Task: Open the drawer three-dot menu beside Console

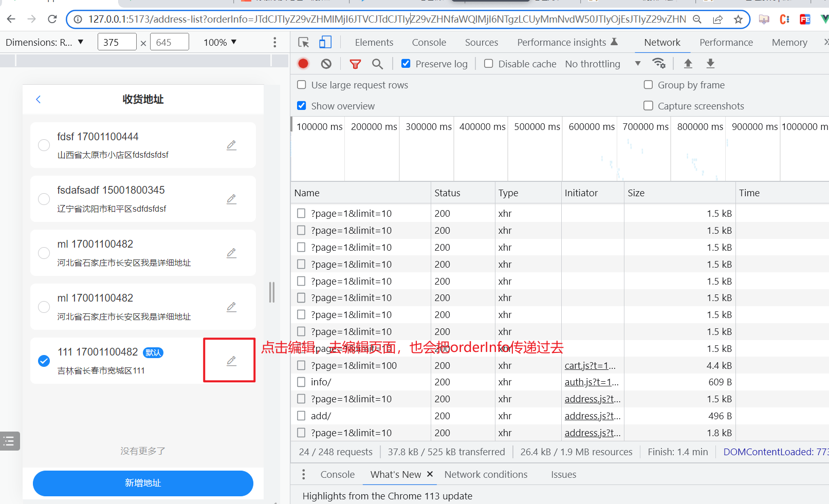Action: pyautogui.click(x=304, y=474)
